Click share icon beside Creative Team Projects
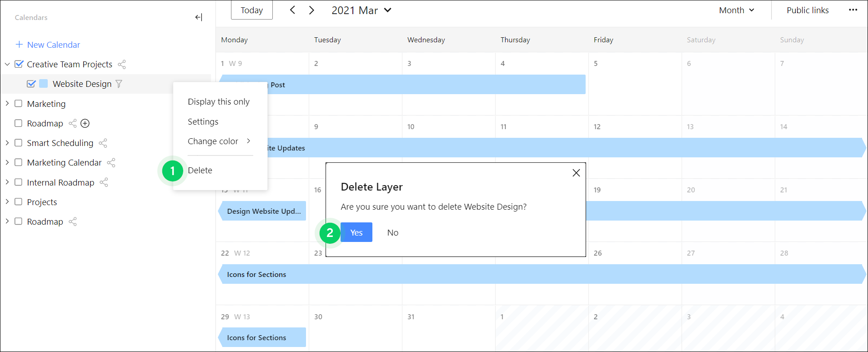Image resolution: width=868 pixels, height=352 pixels. point(122,65)
